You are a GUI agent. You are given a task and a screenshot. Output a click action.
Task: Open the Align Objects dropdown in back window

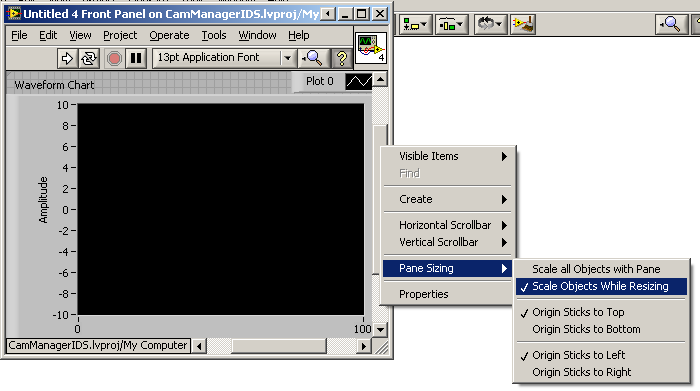click(416, 25)
